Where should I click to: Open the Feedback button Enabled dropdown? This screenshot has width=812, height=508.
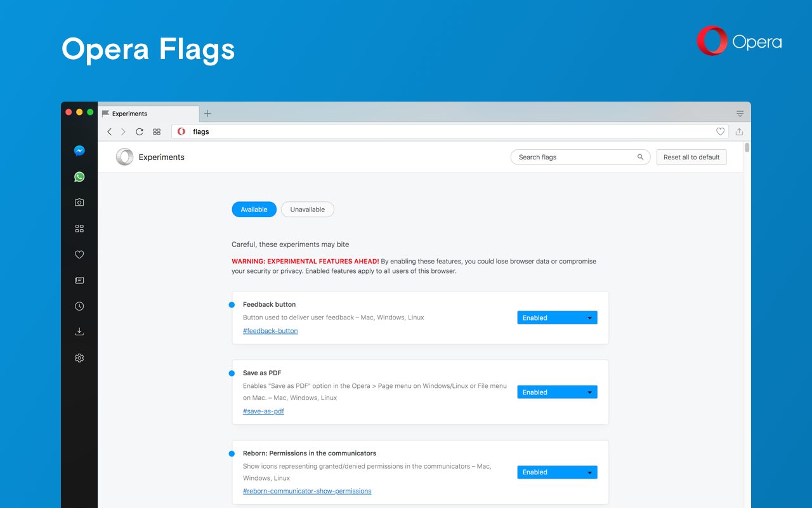tap(557, 317)
